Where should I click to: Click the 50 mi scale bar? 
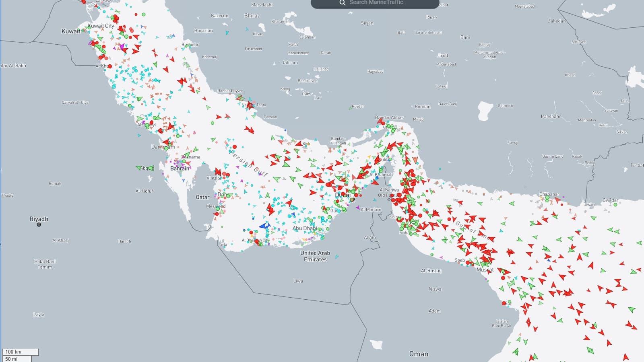tap(17, 359)
